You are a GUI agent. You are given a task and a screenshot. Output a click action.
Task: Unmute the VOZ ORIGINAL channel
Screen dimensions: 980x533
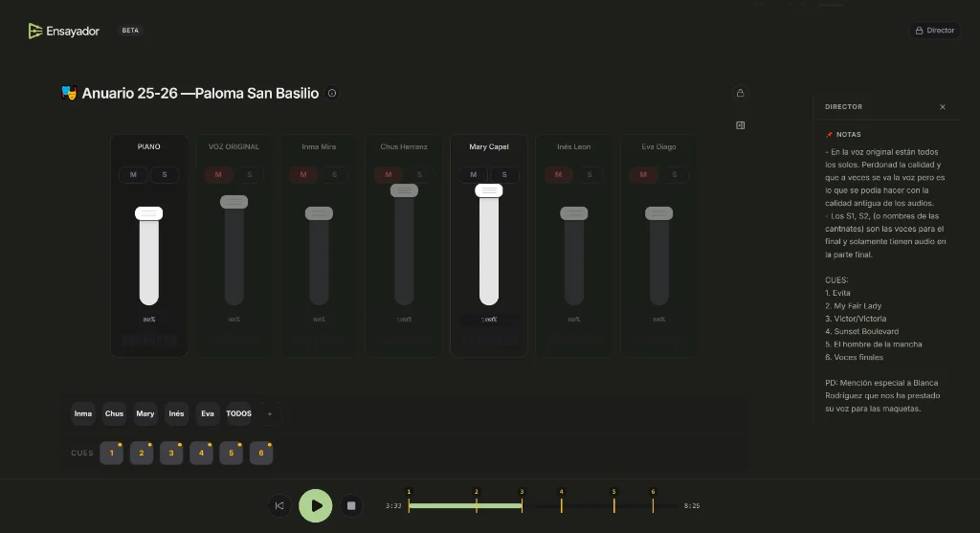tap(218, 175)
